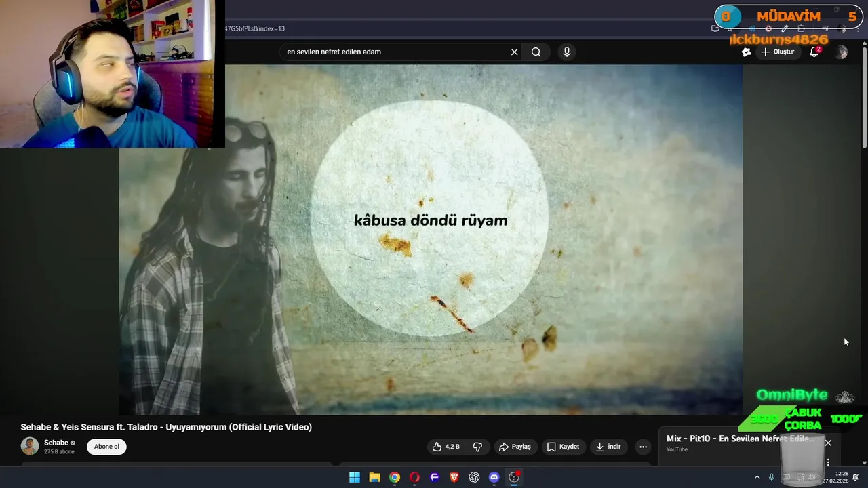Open Opera browser from the taskbar
Viewport: 868px width, 488px height.
pyautogui.click(x=414, y=477)
